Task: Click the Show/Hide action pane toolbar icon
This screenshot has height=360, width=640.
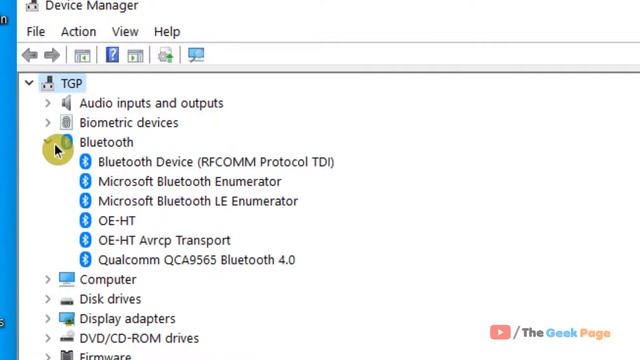Action: tap(135, 56)
